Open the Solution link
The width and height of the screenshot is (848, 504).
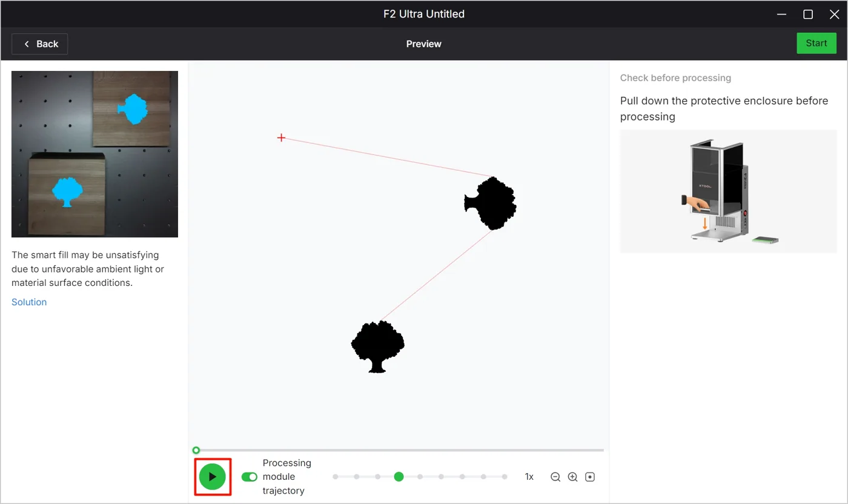coord(29,302)
